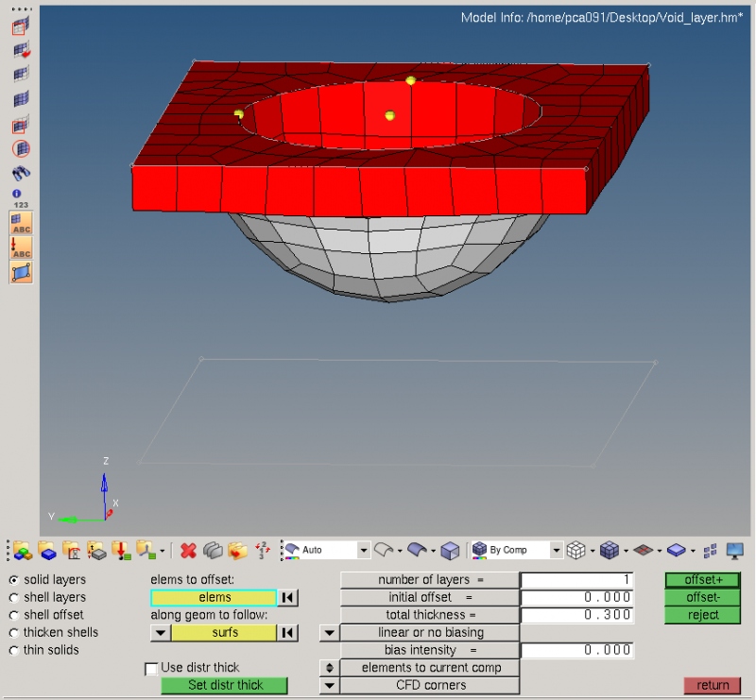Screen dimensions: 756x700
Task: Expand the Wireframe Geometry options arrow
Action: click(400, 551)
